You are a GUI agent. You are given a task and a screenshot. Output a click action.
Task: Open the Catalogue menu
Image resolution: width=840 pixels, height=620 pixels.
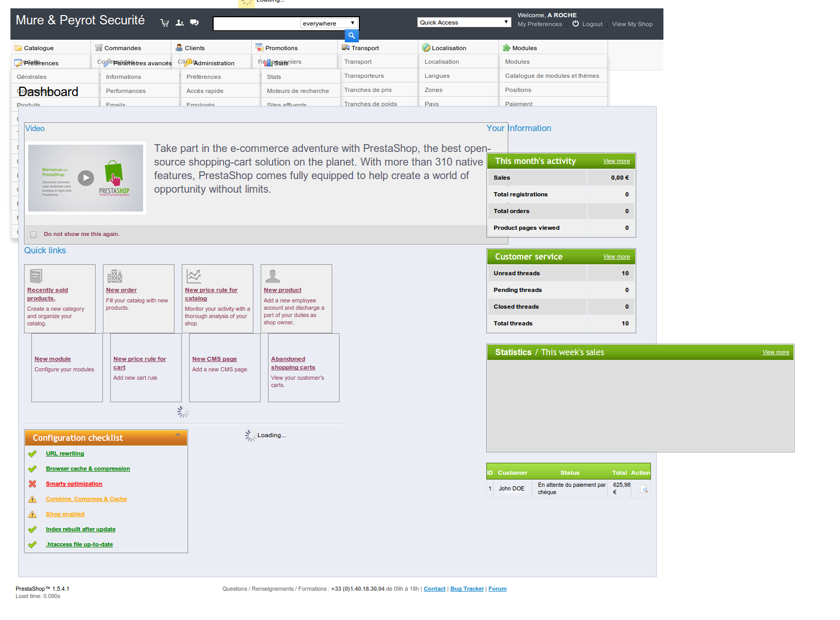[51, 48]
